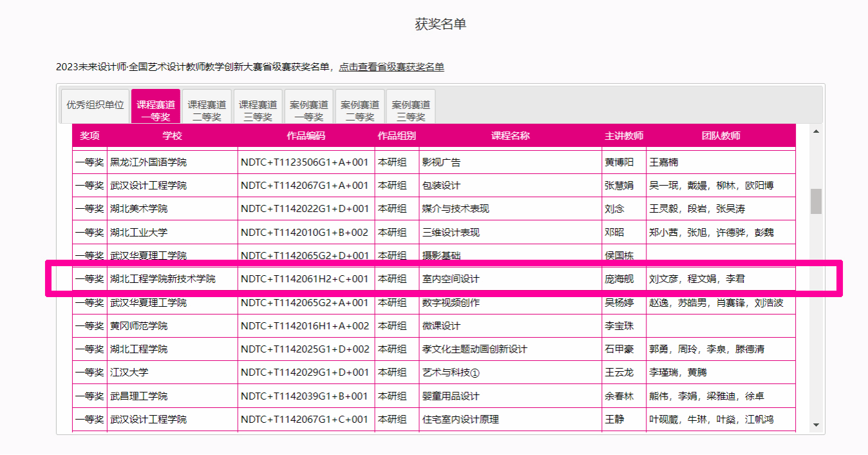Click the 学校 column header
Image resolution: width=868 pixels, height=455 pixels.
[172, 136]
